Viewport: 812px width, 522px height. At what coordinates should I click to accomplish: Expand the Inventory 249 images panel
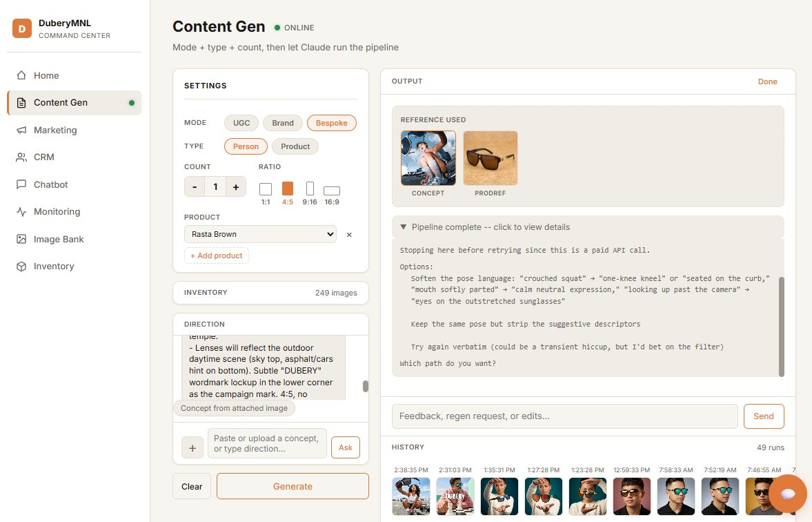pos(270,293)
